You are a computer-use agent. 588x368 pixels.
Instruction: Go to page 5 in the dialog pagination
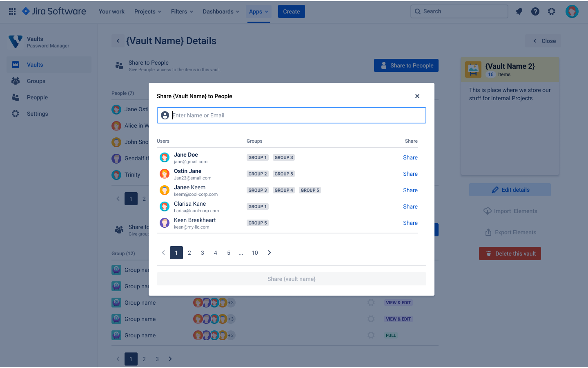[229, 253]
